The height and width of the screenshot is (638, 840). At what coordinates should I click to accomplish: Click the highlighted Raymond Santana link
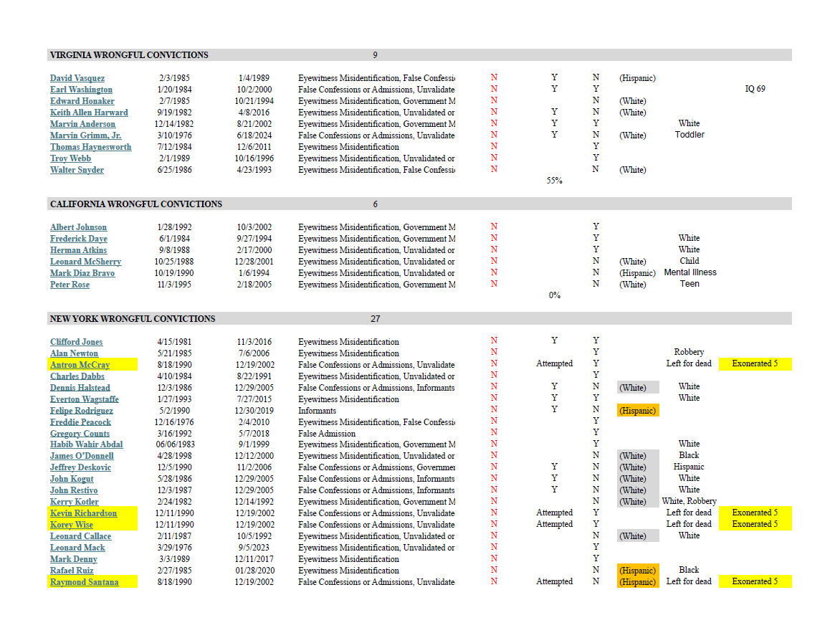pos(85,582)
